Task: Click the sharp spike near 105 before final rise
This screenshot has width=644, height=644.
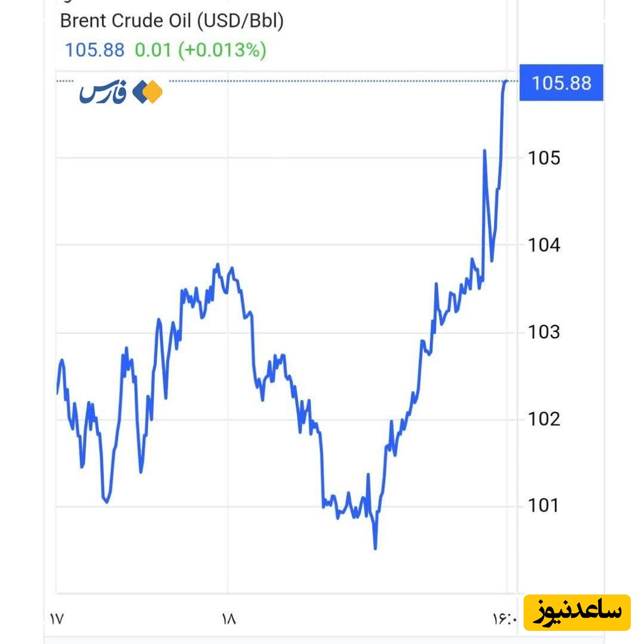Action: (484, 151)
